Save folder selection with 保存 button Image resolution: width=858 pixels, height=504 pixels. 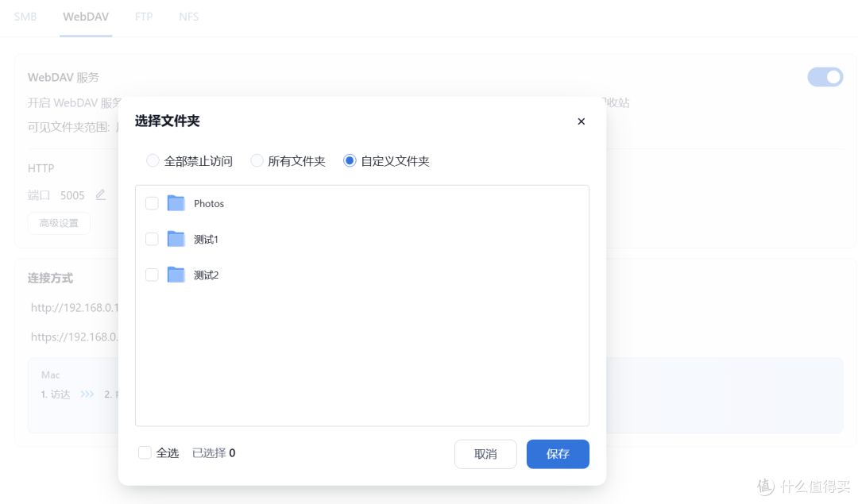click(558, 453)
